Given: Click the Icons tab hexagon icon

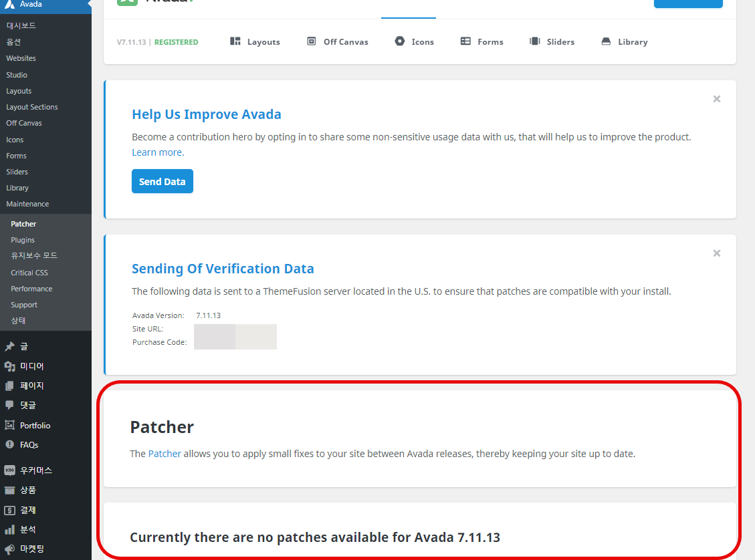Looking at the screenshot, I should coord(400,41).
